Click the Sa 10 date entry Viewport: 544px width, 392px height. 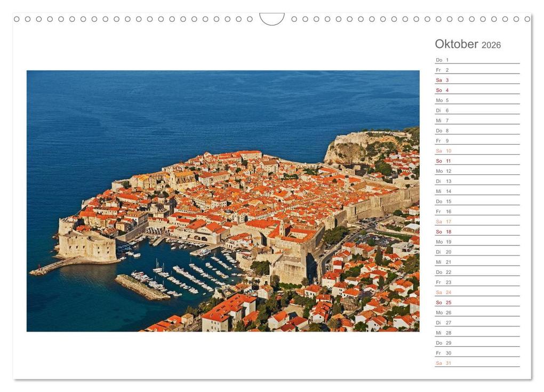[477, 151]
